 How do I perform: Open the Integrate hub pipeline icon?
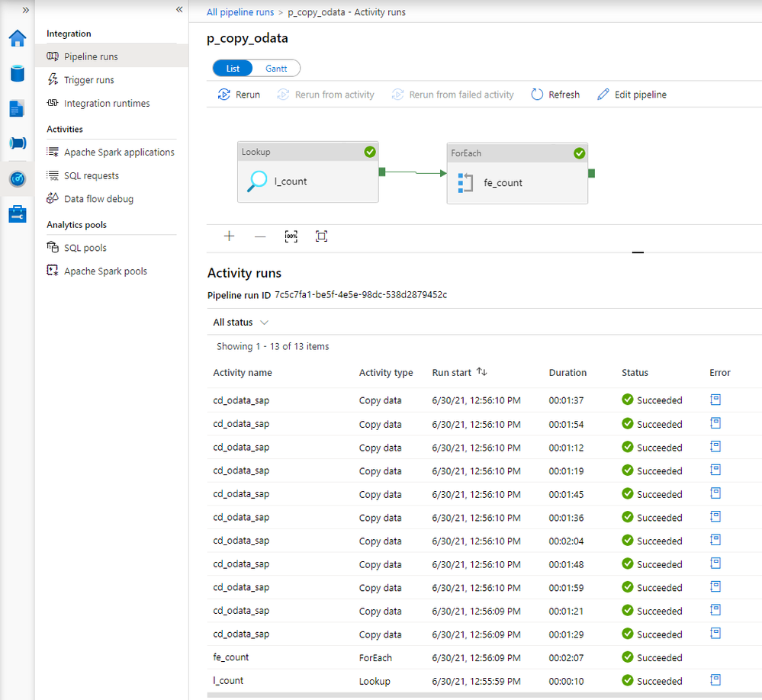pyautogui.click(x=17, y=143)
